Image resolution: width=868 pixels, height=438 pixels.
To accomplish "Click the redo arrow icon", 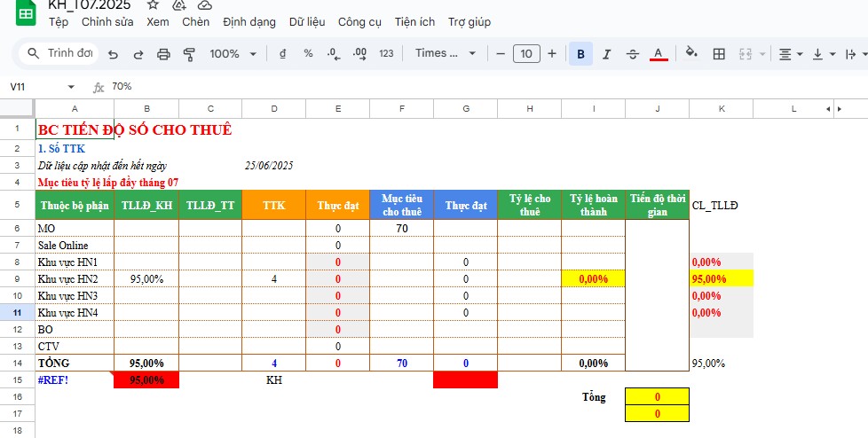I will pos(138,54).
